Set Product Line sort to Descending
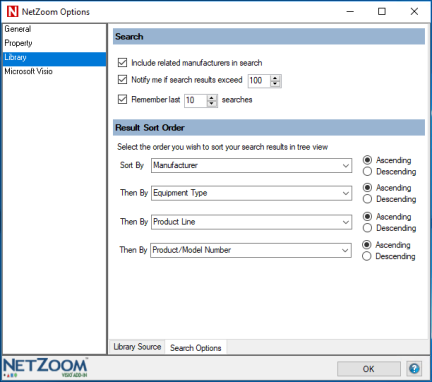The height and width of the screenshot is (382, 432). [x=367, y=228]
